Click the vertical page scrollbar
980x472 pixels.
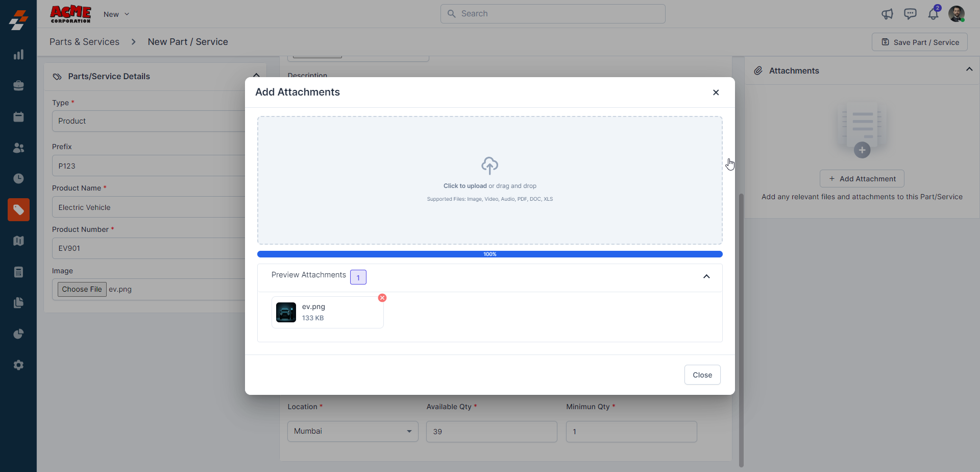(741, 329)
